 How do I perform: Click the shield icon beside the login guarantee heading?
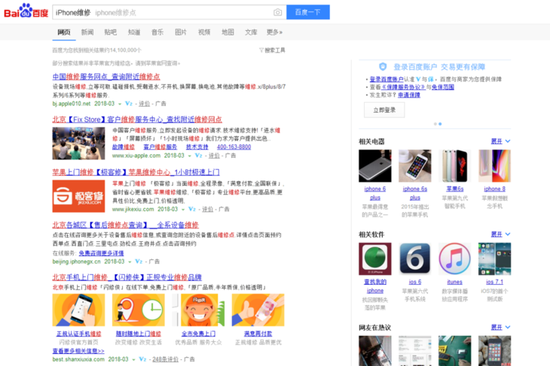[383, 67]
